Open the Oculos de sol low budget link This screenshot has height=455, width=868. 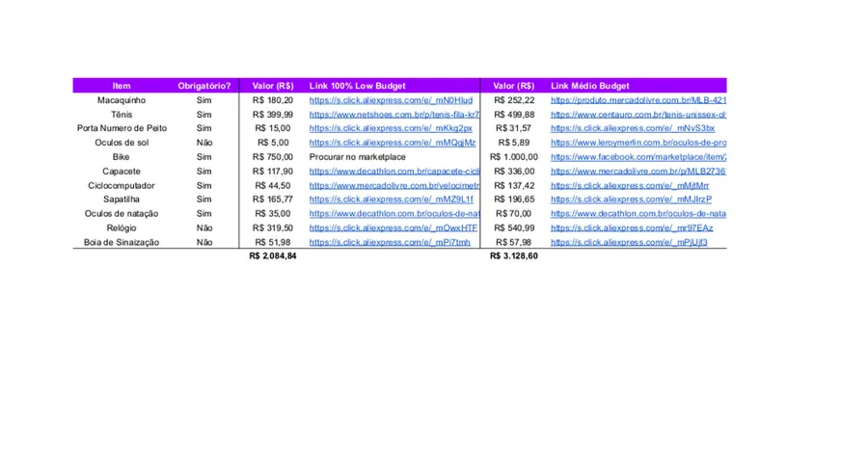tap(393, 143)
